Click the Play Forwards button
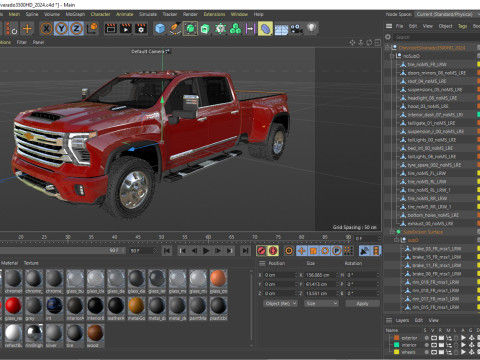 pyautogui.click(x=206, y=251)
